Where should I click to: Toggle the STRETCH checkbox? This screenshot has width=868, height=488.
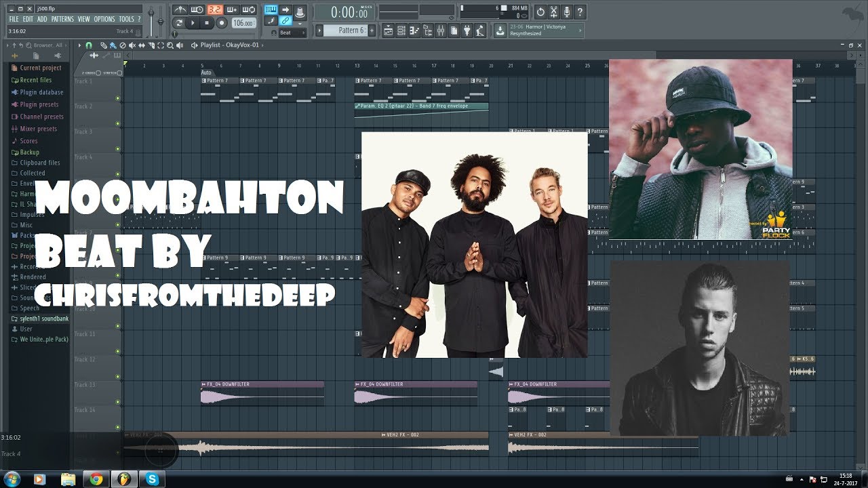(119, 73)
